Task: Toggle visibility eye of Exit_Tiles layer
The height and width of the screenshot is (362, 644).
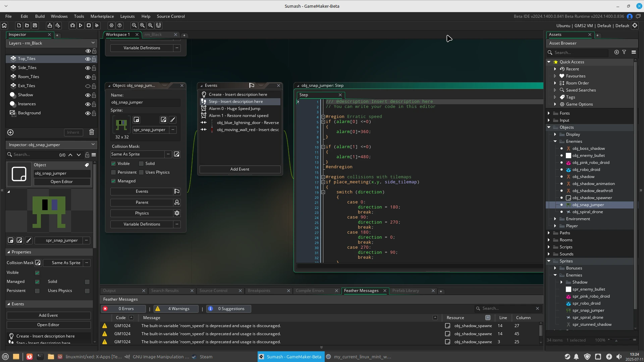Action: click(88, 86)
